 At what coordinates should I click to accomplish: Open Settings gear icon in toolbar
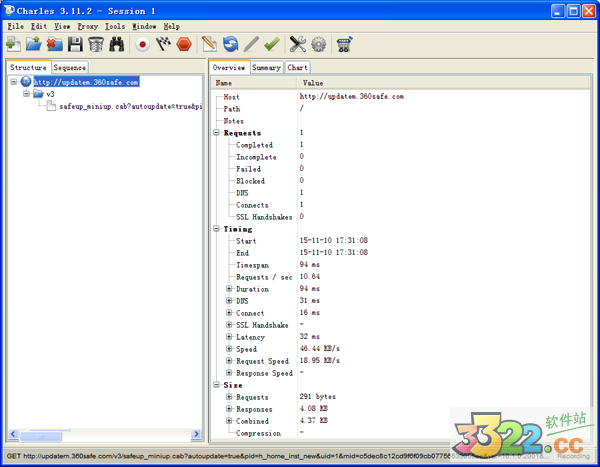[x=318, y=44]
